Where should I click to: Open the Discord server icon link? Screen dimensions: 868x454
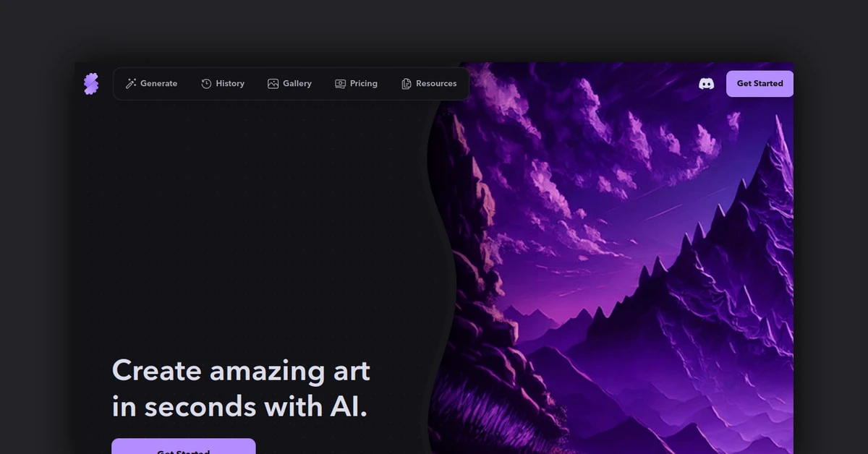(x=706, y=84)
